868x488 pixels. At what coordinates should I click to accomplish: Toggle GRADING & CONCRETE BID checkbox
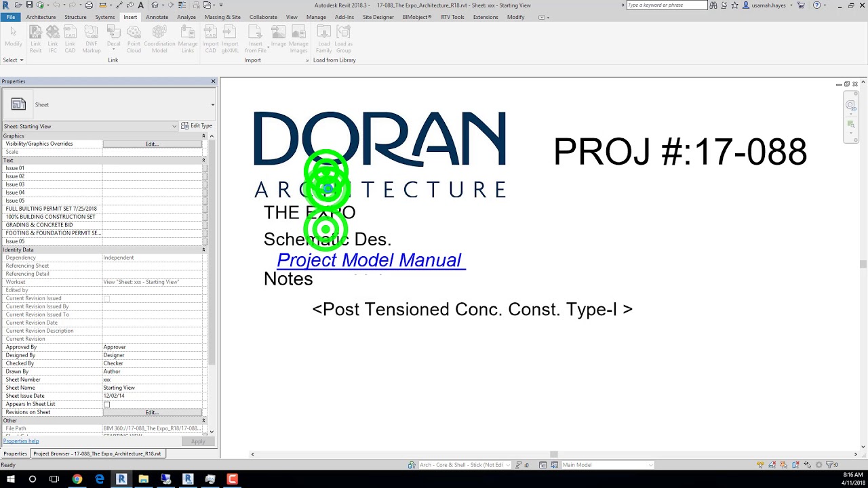(205, 225)
